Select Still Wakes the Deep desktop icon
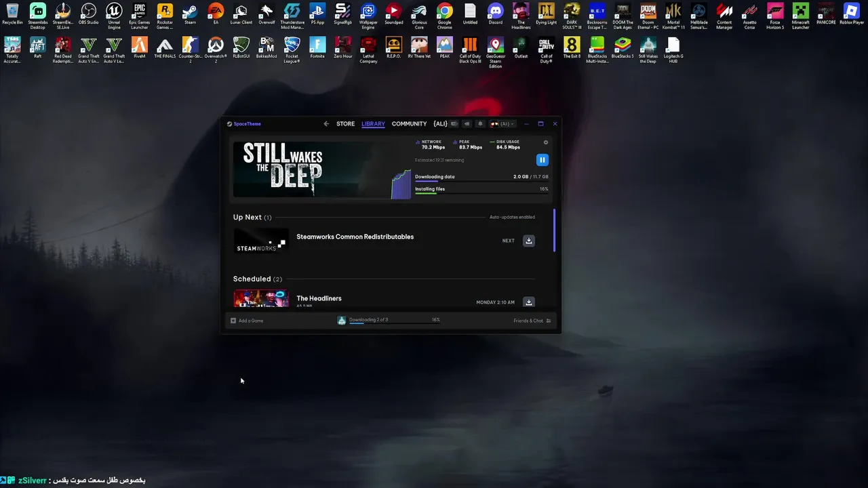The image size is (868, 488). [x=648, y=49]
